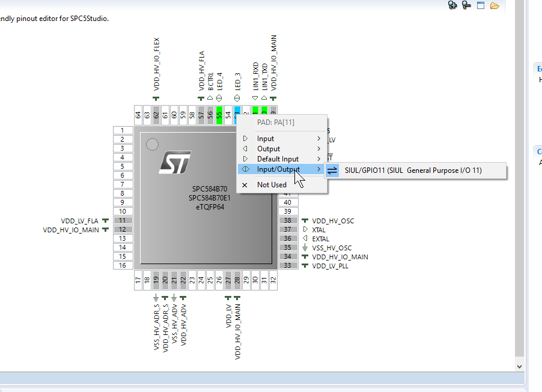This screenshot has height=392, width=542.
Task: Click the LED_4 bidirectional pin symbol
Action: [x=219, y=98]
